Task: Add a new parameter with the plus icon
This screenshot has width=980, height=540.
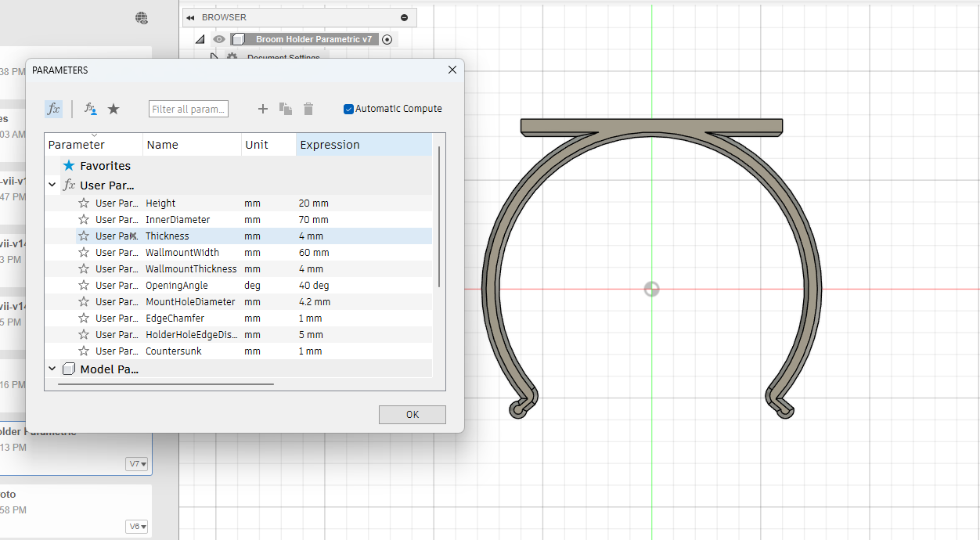Action: (263, 110)
